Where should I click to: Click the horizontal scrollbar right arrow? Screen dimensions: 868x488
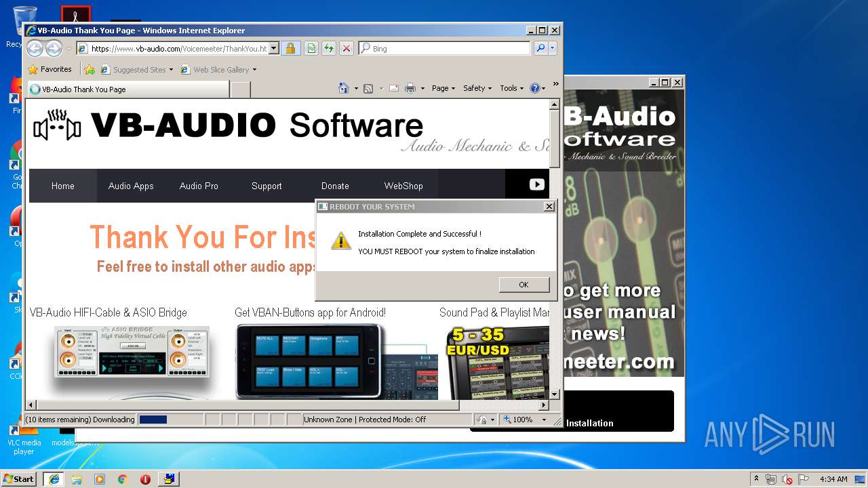coord(544,405)
